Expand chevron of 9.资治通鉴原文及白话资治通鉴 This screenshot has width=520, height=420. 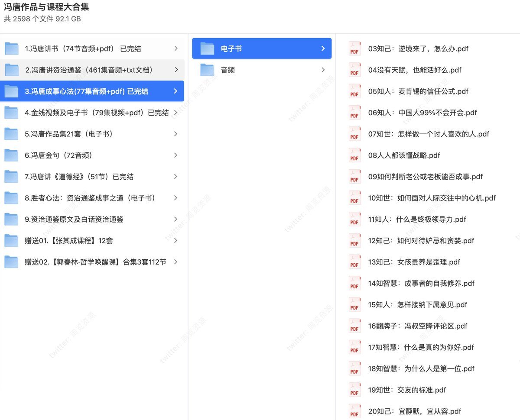pos(176,219)
